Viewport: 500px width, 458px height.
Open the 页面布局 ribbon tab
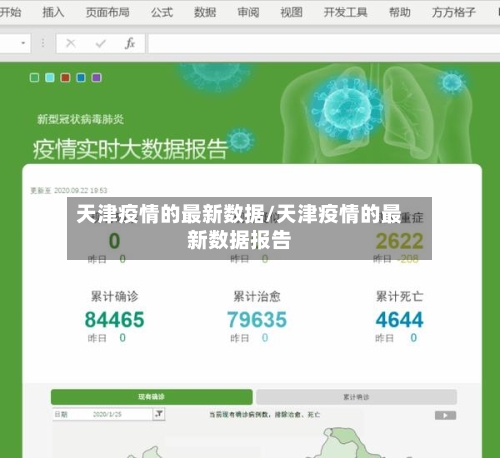coord(107,12)
